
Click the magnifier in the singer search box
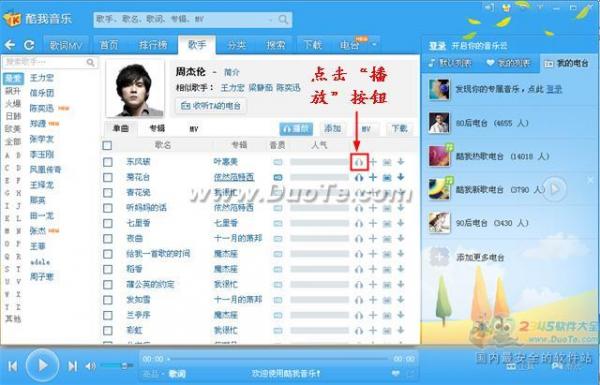click(90, 62)
